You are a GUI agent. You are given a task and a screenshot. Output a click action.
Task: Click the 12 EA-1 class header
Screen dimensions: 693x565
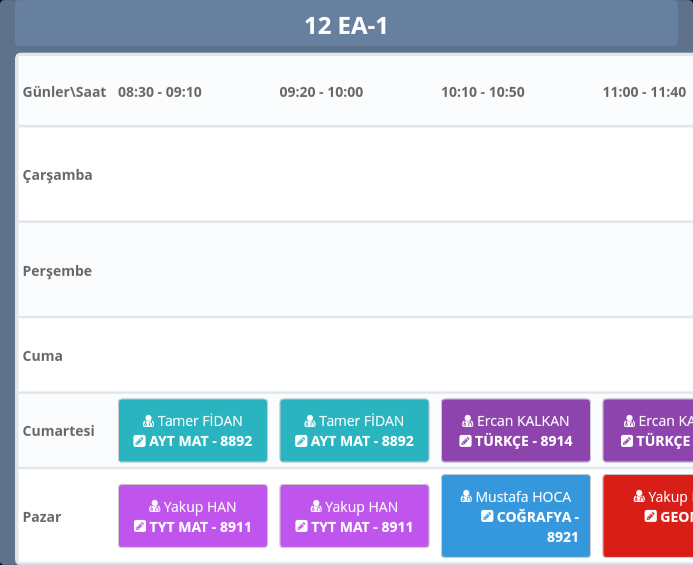[346, 26]
